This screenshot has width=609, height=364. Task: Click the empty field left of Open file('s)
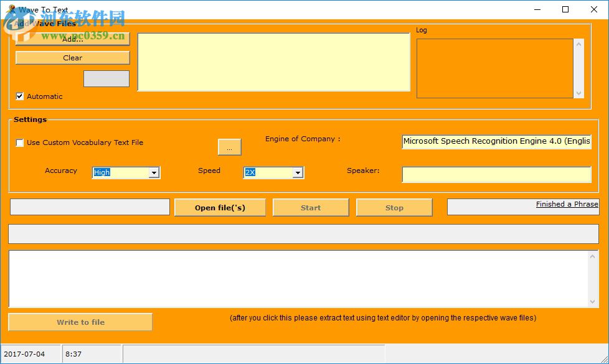(x=90, y=207)
